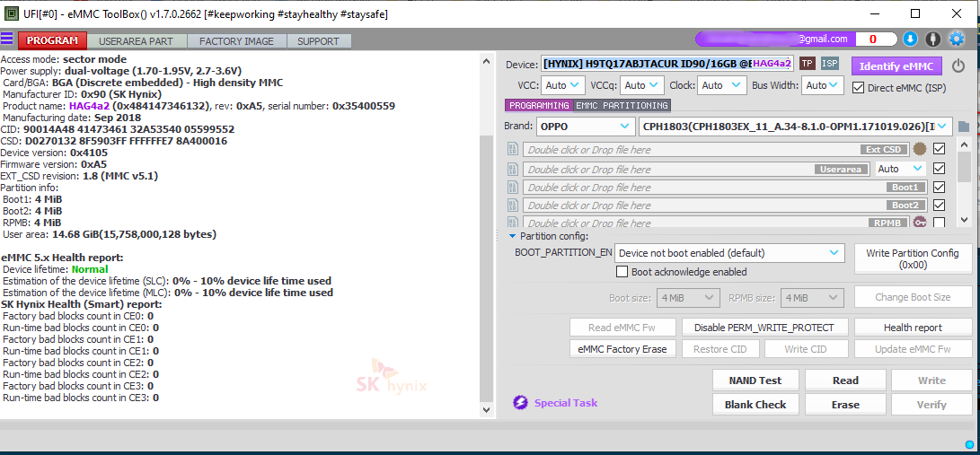980x455 pixels.
Task: Click the TP test point icon
Action: (808, 64)
